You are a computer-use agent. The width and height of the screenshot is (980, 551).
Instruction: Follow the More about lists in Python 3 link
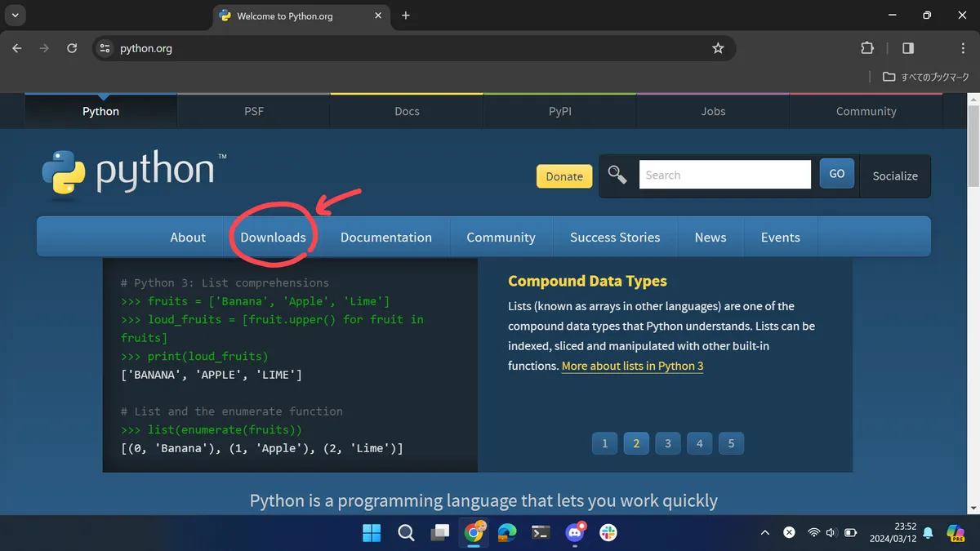click(632, 366)
